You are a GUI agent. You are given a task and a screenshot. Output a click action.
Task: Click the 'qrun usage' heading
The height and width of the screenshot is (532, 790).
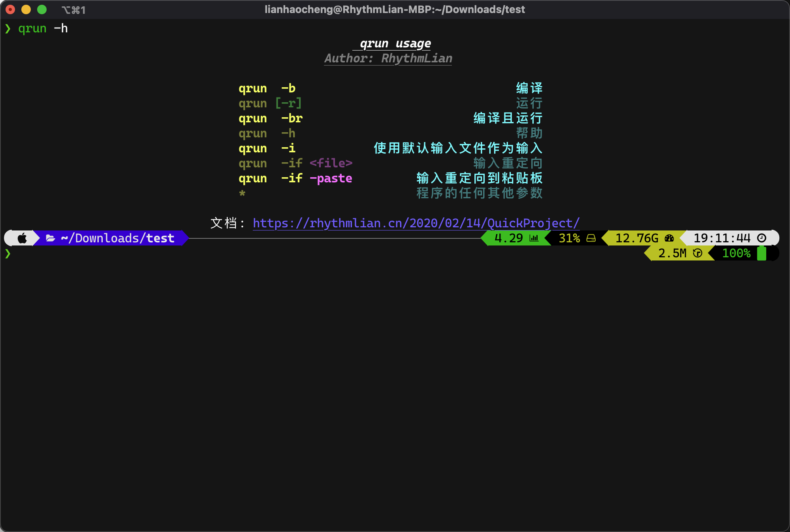pos(395,43)
